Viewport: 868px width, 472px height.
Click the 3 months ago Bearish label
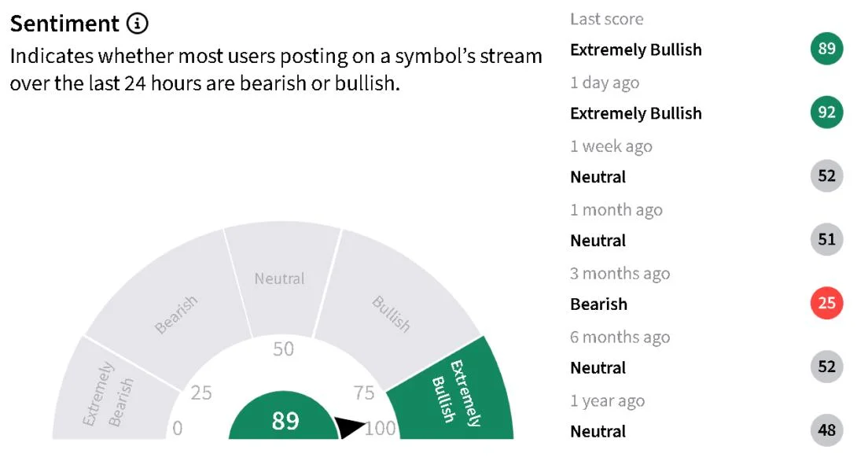(599, 304)
